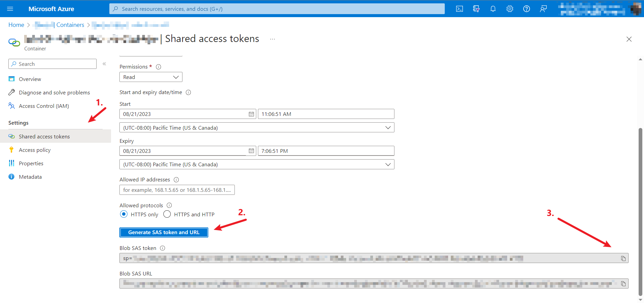The image size is (644, 303).
Task: Expand the Permissions dropdown
Action: 151,77
